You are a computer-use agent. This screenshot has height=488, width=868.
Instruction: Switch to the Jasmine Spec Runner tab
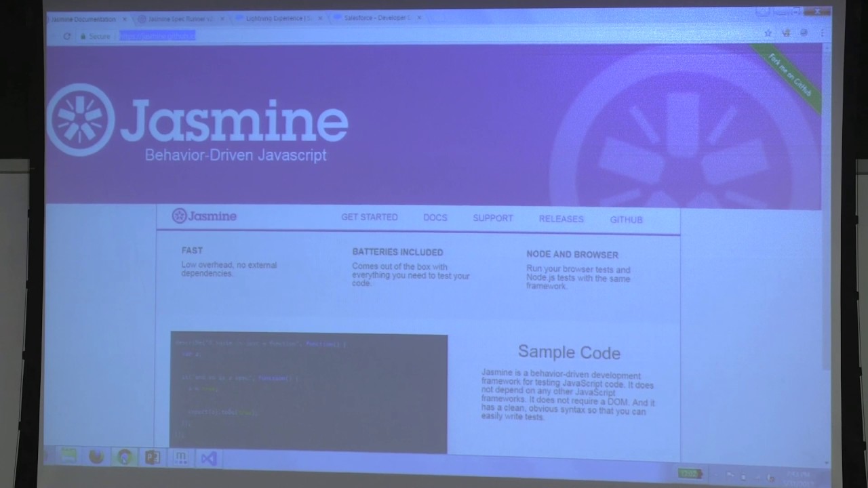tap(180, 19)
